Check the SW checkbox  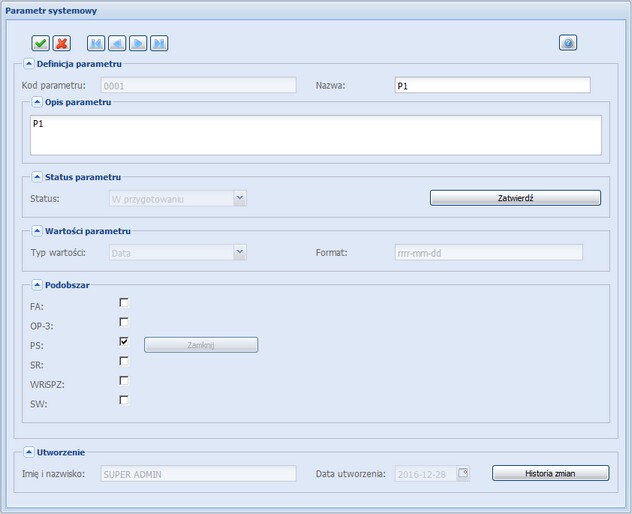pyautogui.click(x=124, y=400)
